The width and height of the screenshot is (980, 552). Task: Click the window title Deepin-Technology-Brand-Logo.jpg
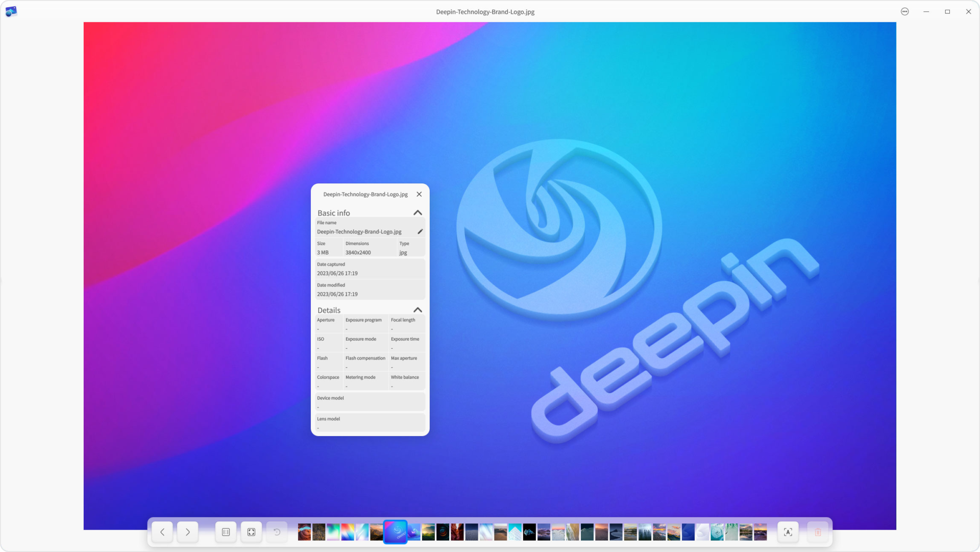[485, 12]
